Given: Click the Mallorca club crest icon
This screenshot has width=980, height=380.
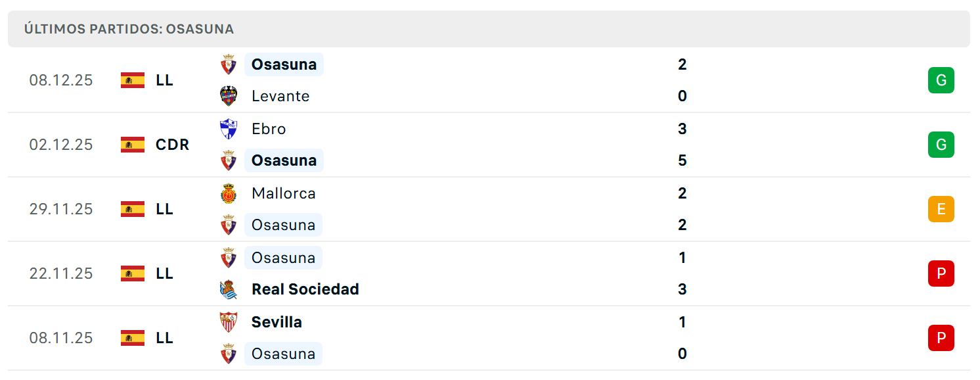Looking at the screenshot, I should (229, 193).
